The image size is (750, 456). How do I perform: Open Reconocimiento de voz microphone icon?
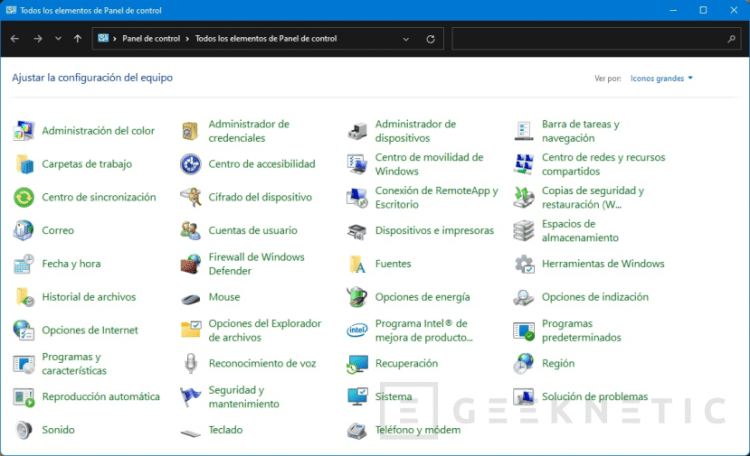coord(190,363)
